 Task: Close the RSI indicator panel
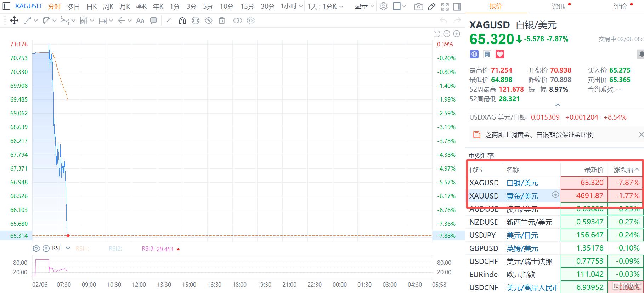(x=46, y=248)
